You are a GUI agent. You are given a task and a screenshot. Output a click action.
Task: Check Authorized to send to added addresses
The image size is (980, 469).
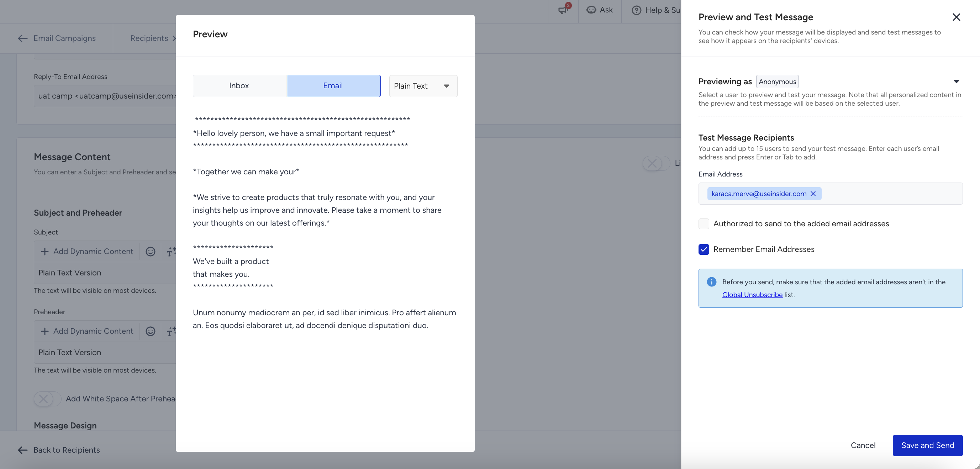click(704, 224)
